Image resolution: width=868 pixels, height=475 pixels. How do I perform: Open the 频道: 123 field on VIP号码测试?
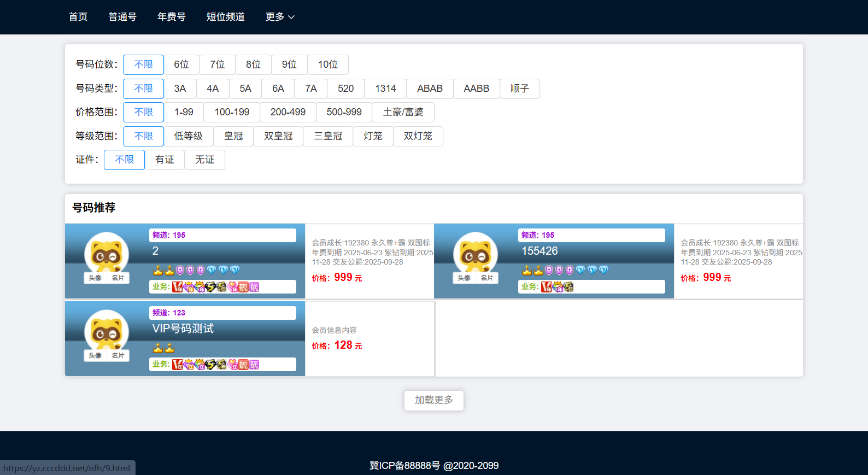pyautogui.click(x=222, y=313)
